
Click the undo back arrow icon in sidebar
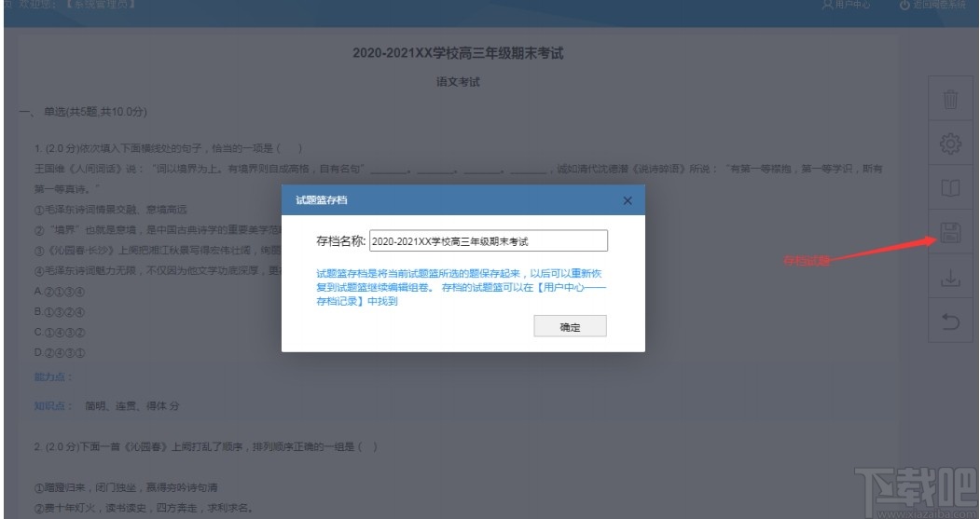(x=950, y=321)
